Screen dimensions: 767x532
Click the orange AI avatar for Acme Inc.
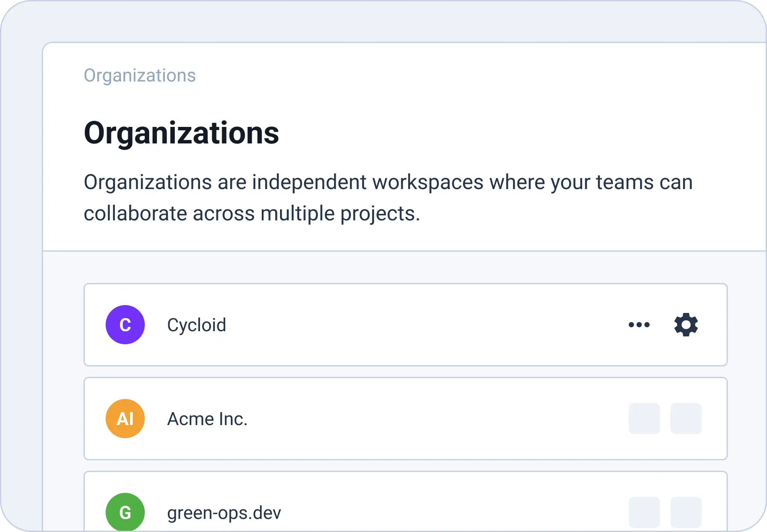tap(125, 419)
